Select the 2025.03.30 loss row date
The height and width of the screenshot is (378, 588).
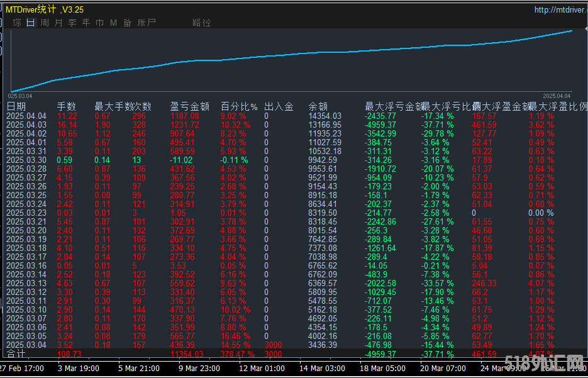pyautogui.click(x=26, y=160)
